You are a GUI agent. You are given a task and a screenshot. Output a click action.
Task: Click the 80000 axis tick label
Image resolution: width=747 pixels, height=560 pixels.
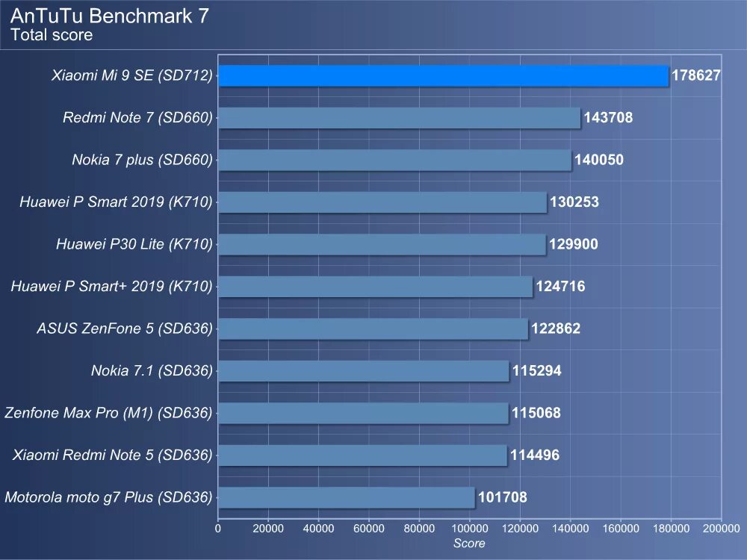point(419,529)
